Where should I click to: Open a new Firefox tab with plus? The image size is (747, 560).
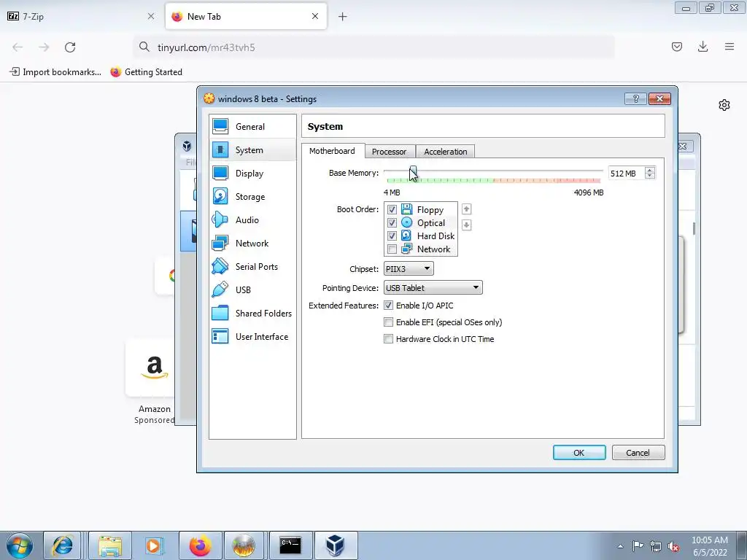[343, 17]
